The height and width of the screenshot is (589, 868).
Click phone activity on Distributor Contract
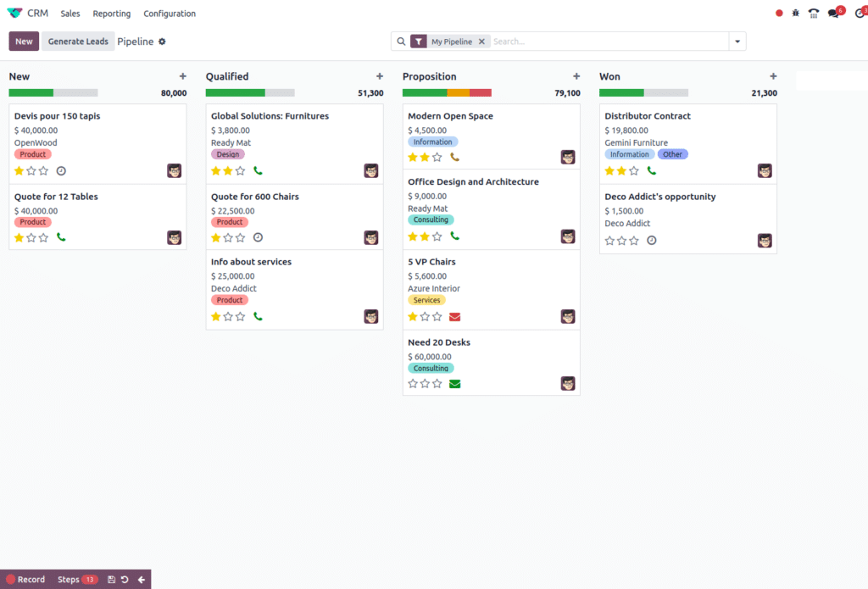pyautogui.click(x=652, y=170)
